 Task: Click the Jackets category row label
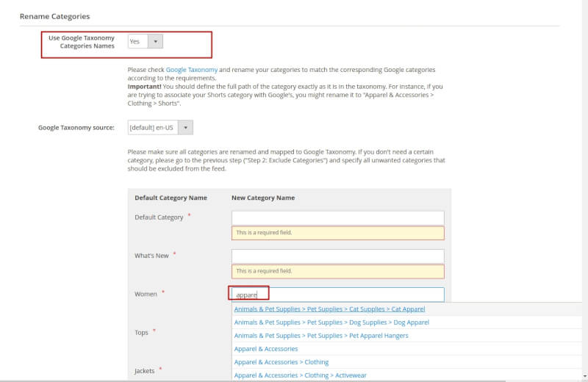tap(145, 371)
